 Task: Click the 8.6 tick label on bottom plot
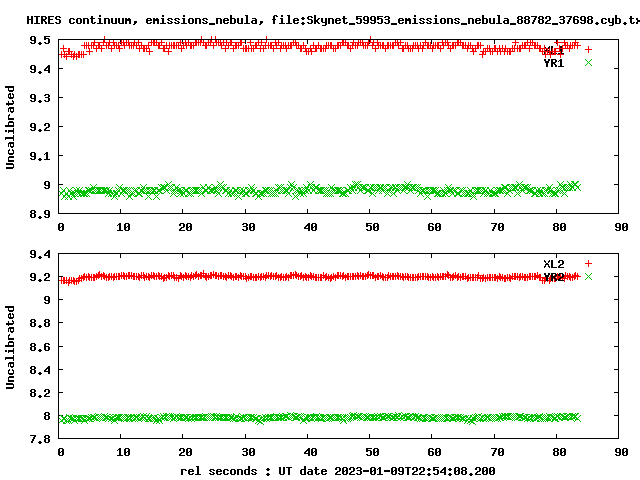point(40,347)
